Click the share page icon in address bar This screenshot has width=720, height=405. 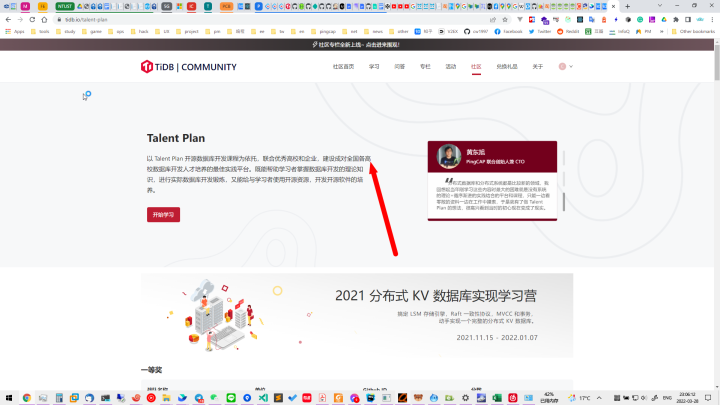pyautogui.click(x=493, y=20)
